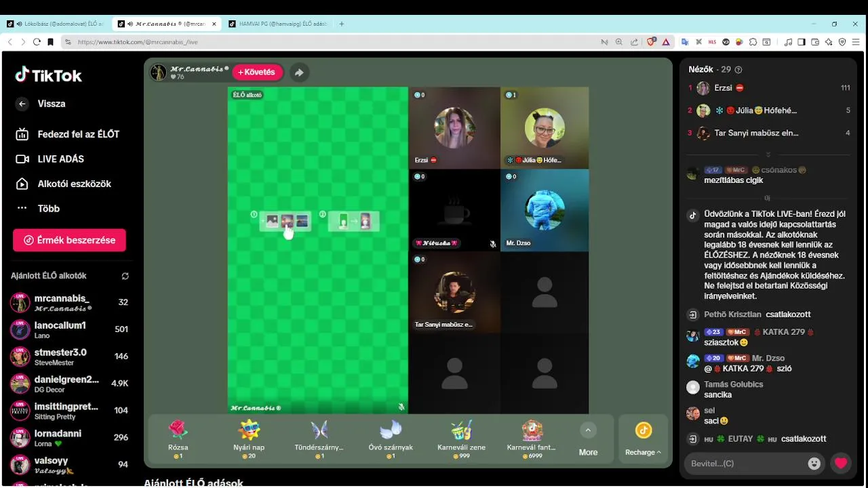Select third ranked viewer Tar Sanyi
Viewport: 868px width, 488px height.
coord(769,133)
